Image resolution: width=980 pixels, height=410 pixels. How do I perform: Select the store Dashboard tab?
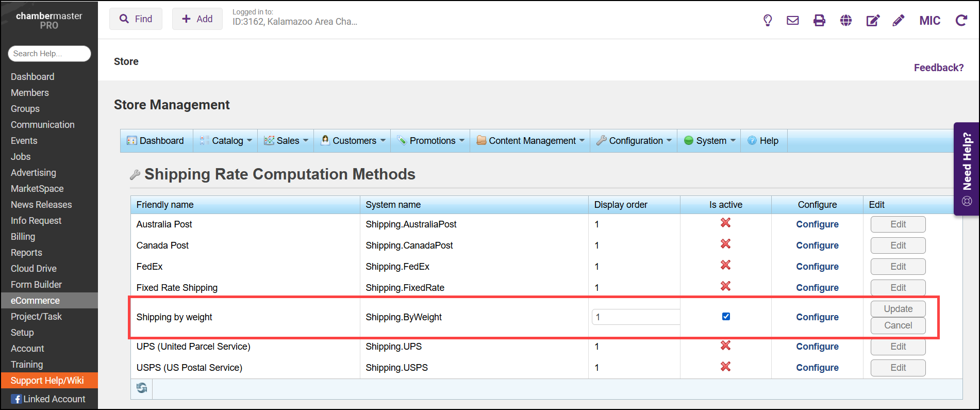(x=156, y=141)
